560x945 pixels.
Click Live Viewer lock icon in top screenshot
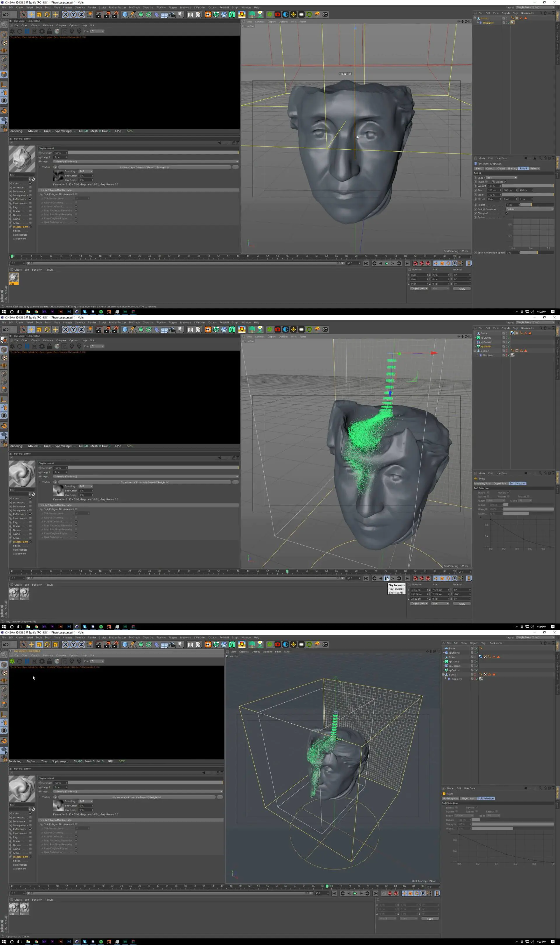pos(49,31)
